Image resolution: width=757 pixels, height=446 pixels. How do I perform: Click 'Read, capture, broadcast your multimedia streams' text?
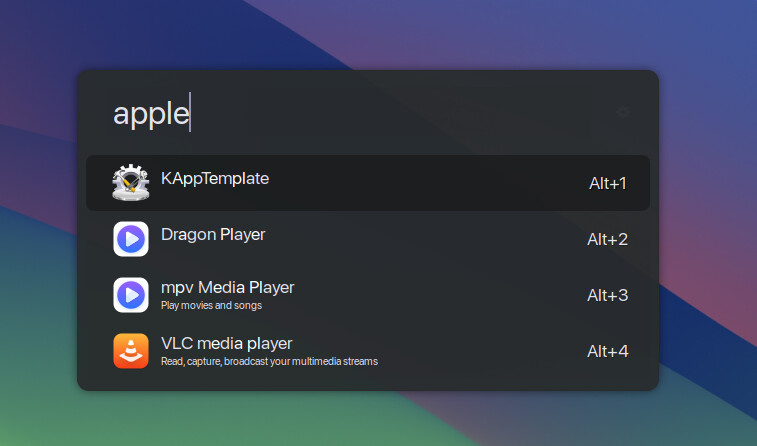click(269, 362)
